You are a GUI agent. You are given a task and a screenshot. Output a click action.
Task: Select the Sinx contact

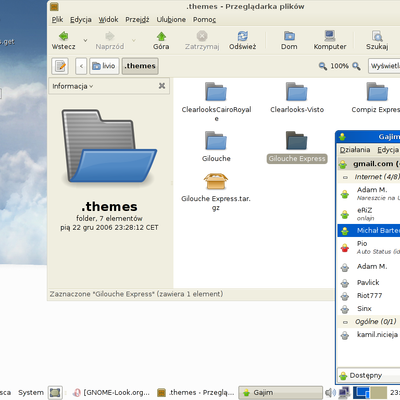click(x=369, y=309)
